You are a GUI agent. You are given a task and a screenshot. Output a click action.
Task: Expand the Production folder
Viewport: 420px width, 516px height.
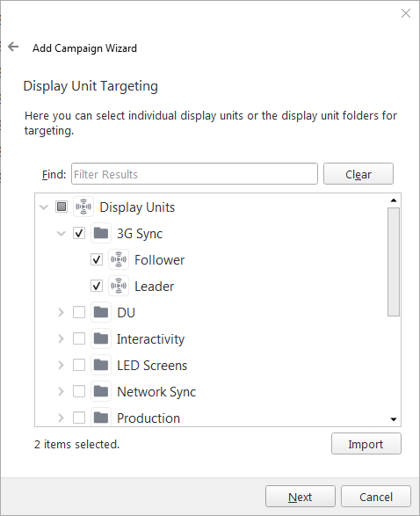61,418
